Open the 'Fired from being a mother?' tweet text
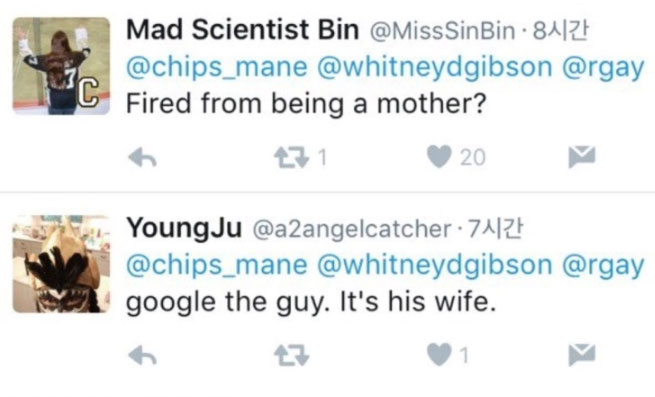 306,104
